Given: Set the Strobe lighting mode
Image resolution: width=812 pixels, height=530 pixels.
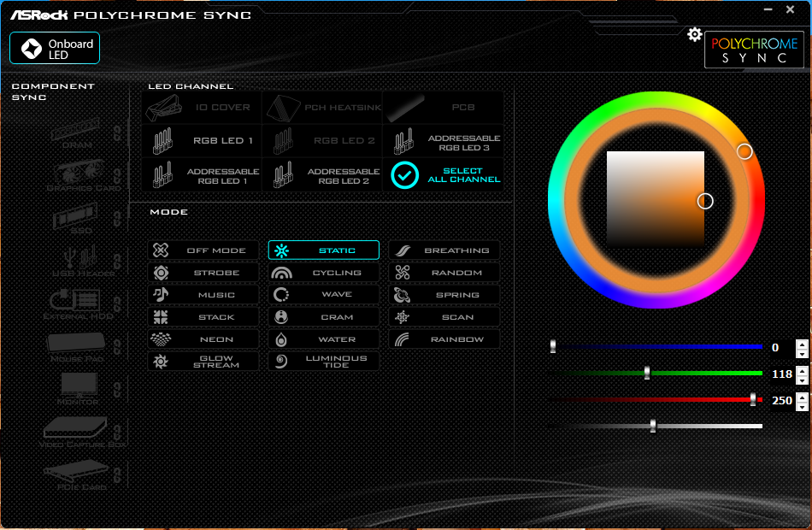Looking at the screenshot, I should pos(203,273).
